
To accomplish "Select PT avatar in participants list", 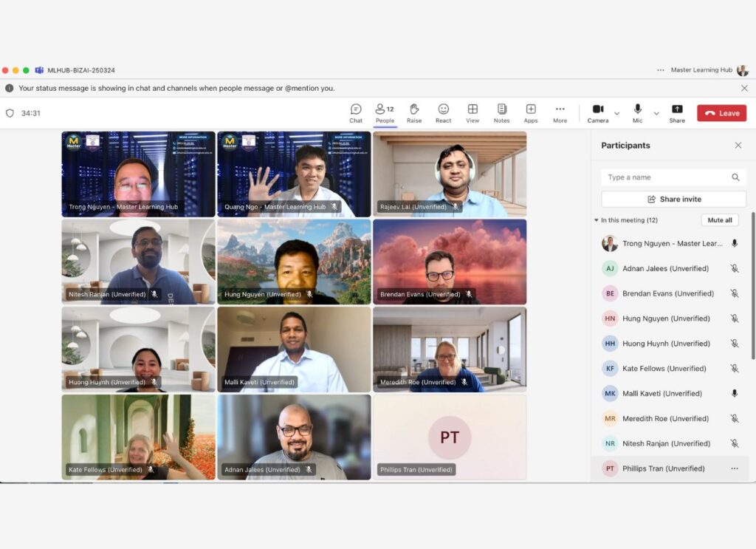I will point(610,468).
